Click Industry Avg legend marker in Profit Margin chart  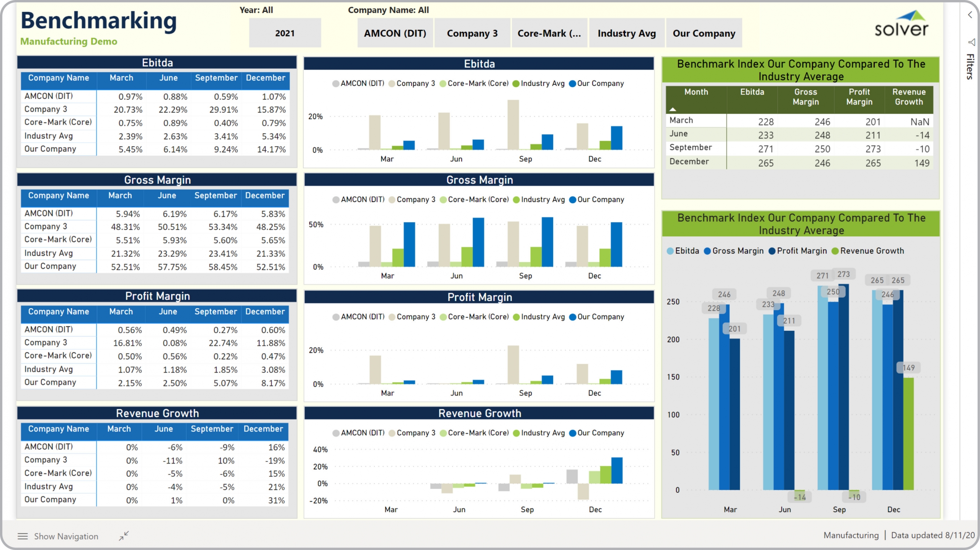pyautogui.click(x=516, y=317)
